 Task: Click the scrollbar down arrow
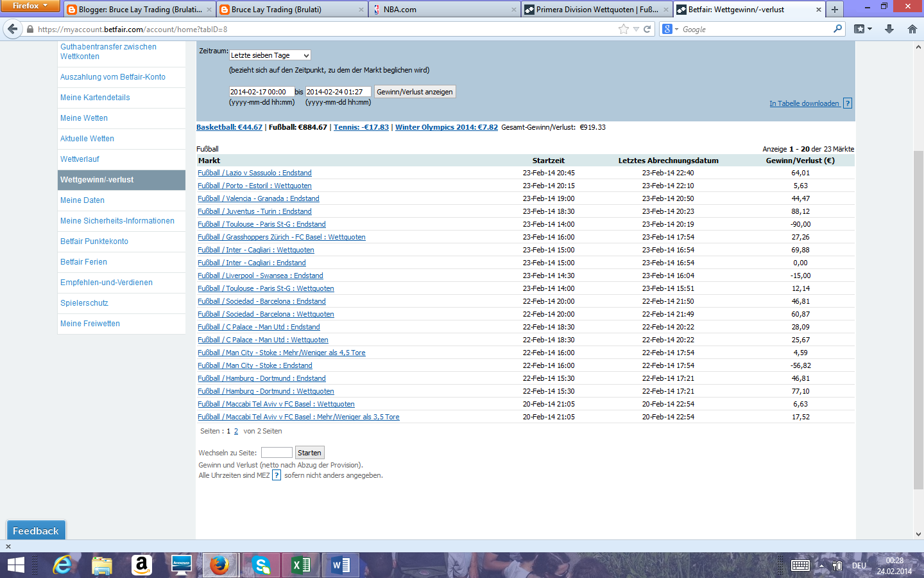tap(918, 534)
